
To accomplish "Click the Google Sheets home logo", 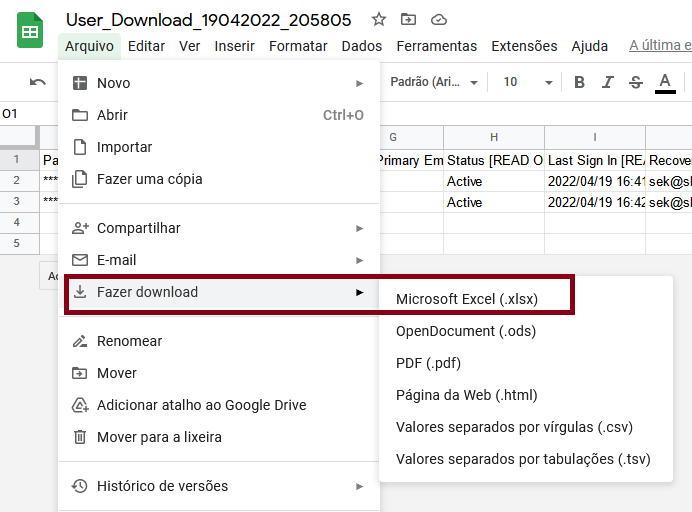I will tap(30, 32).
